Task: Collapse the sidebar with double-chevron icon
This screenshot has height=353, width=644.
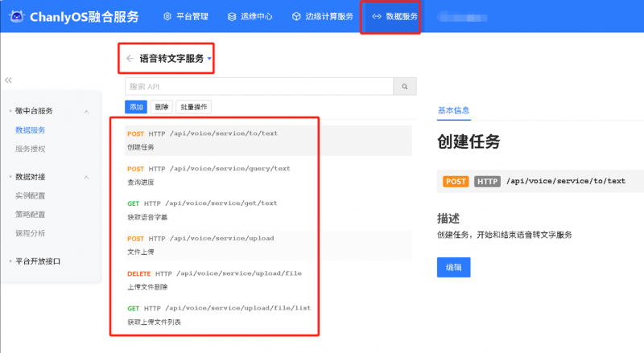Action: click(9, 80)
